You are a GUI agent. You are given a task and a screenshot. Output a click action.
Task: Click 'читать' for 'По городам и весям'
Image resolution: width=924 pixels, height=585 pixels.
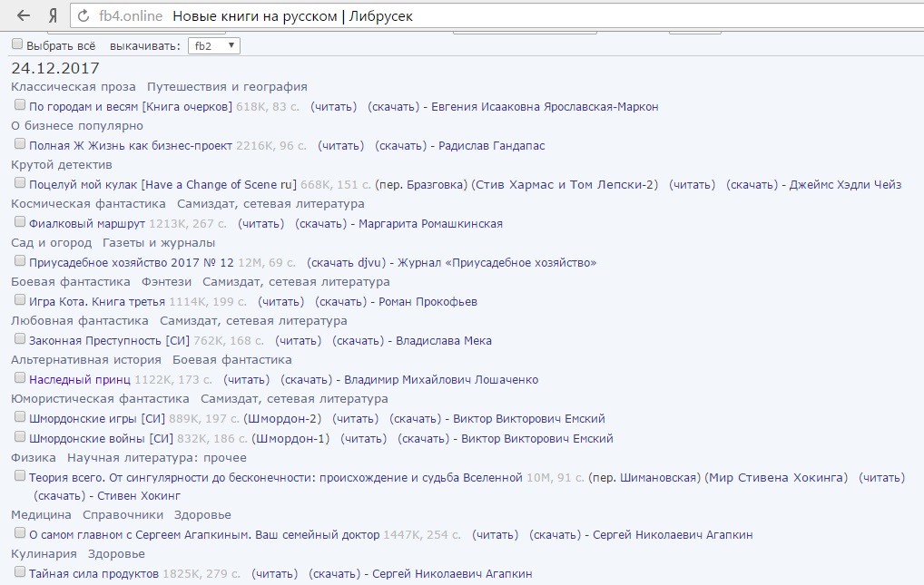click(333, 107)
